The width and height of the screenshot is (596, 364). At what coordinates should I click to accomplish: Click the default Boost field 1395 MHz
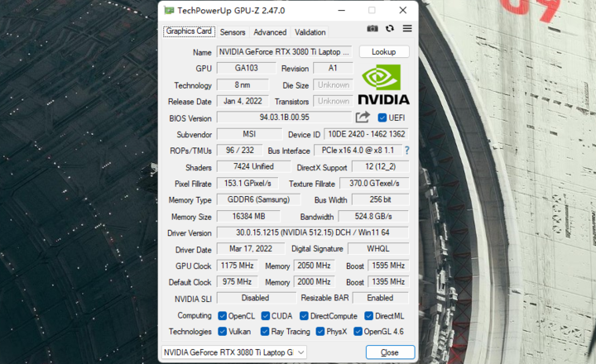(388, 281)
